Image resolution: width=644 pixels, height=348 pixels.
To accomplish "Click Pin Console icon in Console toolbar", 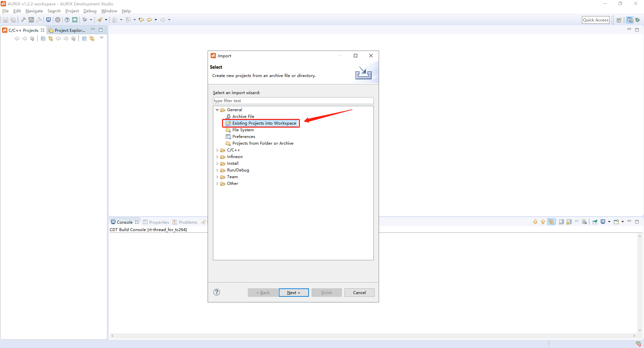I will tap(595, 222).
